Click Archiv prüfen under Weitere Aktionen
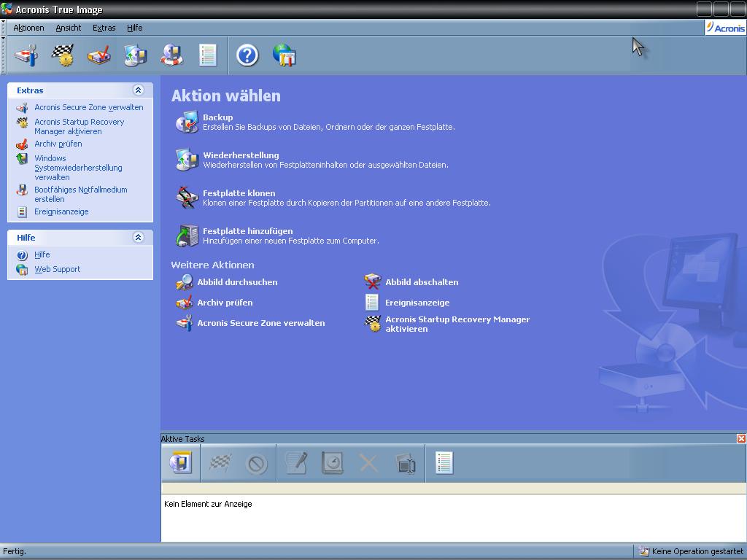Screen dimensions: 747x560 coord(225,303)
